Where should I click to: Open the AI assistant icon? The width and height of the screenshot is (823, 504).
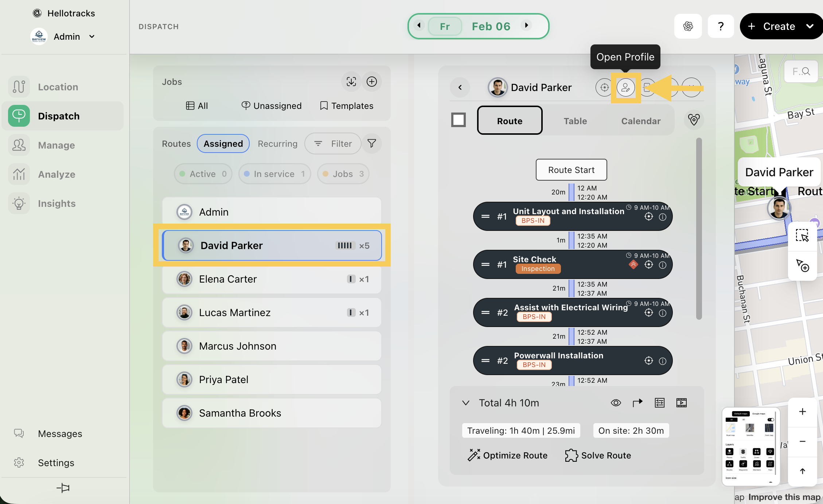point(688,26)
